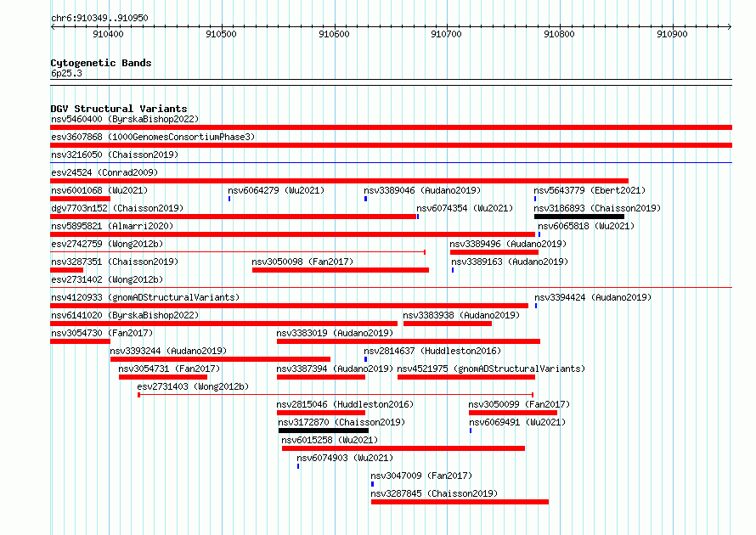Click the dgv7703n152 (Chaisson2019) label
This screenshot has width=756, height=535.
(117, 208)
